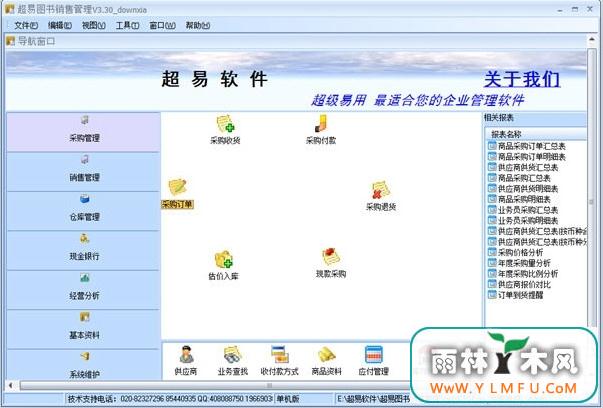The height and width of the screenshot is (408, 603).
Task: Click the vertical scrollbar up arrow
Action: click(x=592, y=40)
